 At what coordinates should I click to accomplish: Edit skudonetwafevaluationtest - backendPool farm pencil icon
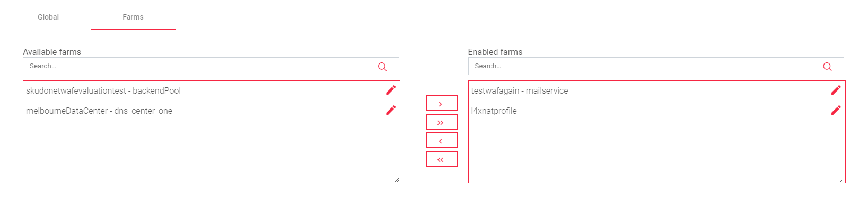[x=391, y=90]
